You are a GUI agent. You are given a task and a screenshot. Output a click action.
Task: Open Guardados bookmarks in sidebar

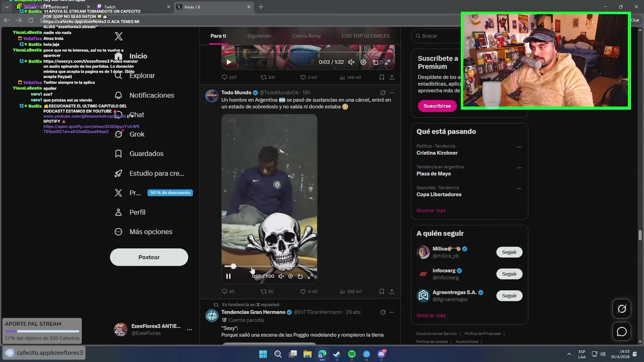[x=139, y=154]
